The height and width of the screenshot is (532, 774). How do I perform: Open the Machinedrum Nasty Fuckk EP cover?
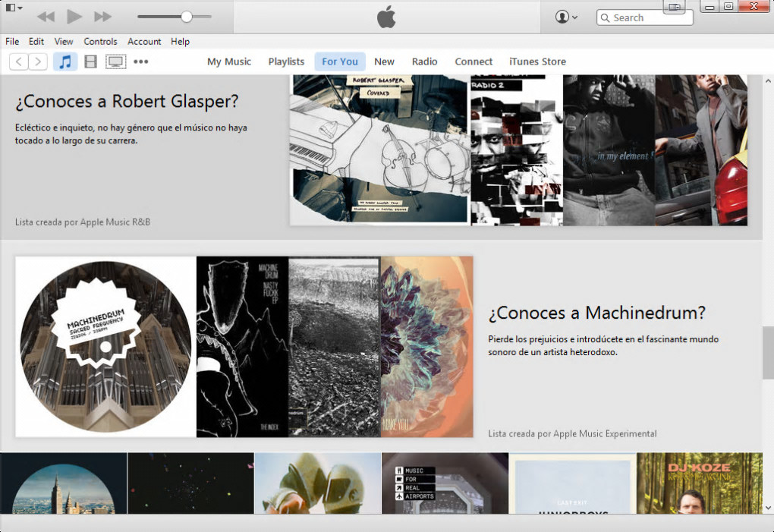pos(242,346)
